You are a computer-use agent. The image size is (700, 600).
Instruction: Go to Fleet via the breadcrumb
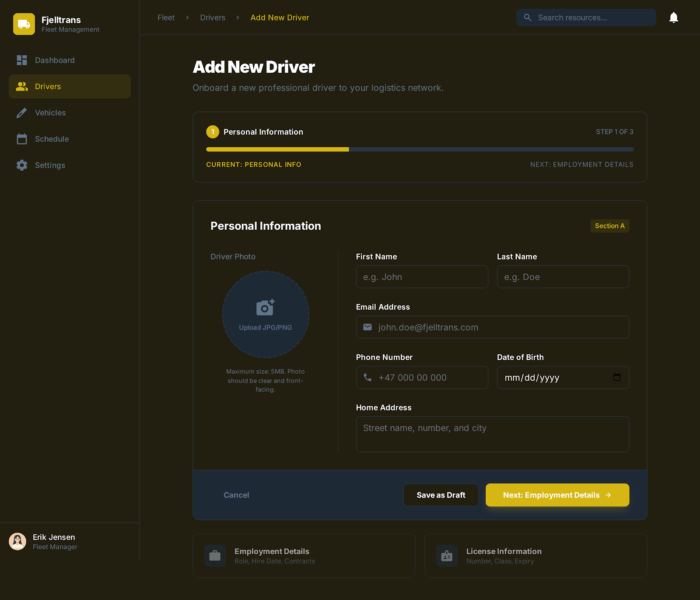pos(166,18)
